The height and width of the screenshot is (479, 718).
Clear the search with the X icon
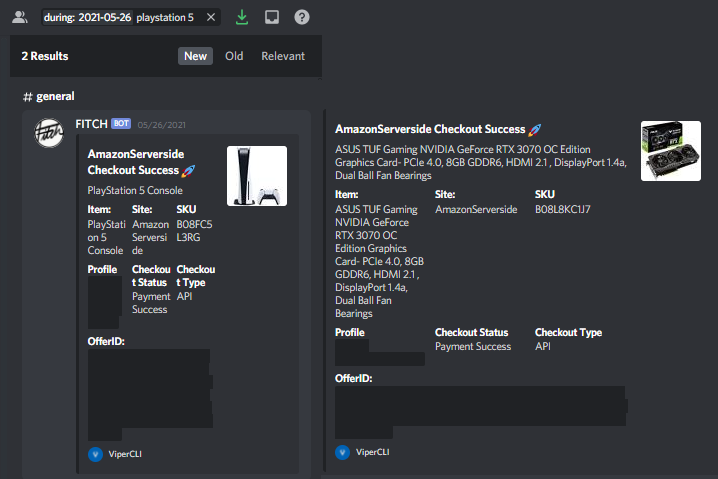(211, 17)
